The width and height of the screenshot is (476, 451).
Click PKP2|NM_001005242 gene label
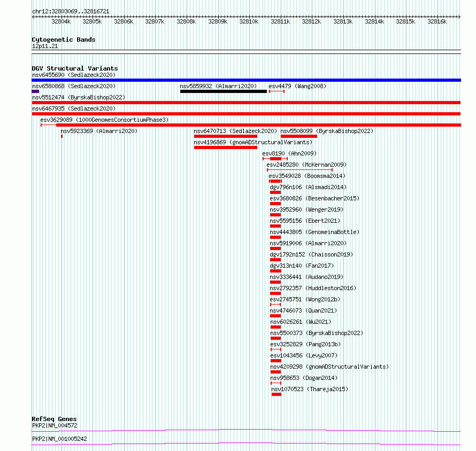click(59, 439)
